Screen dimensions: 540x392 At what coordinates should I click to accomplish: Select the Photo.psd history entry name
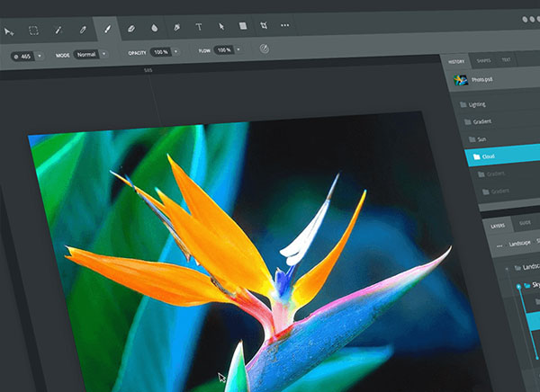click(481, 79)
